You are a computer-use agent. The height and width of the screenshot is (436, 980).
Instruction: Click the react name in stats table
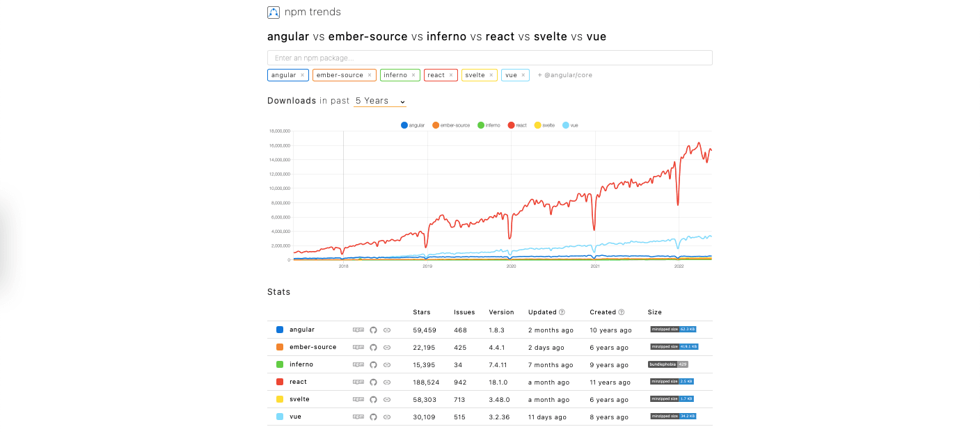coord(299,382)
